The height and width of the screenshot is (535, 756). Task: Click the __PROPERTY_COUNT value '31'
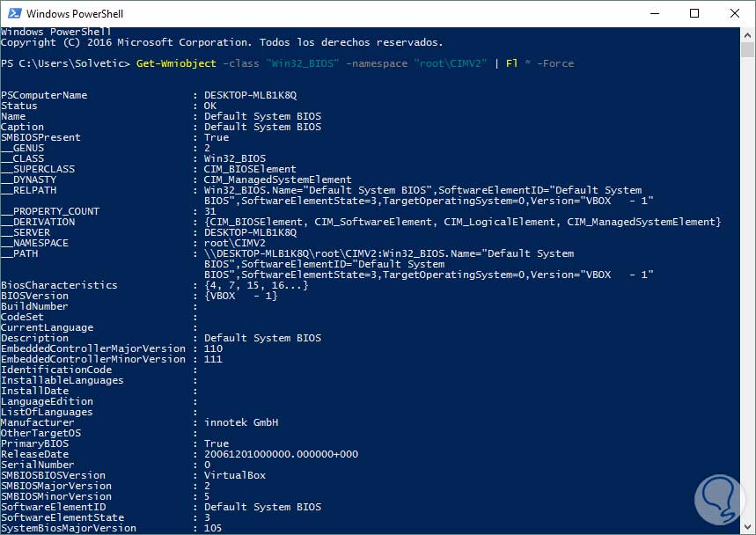pos(210,211)
